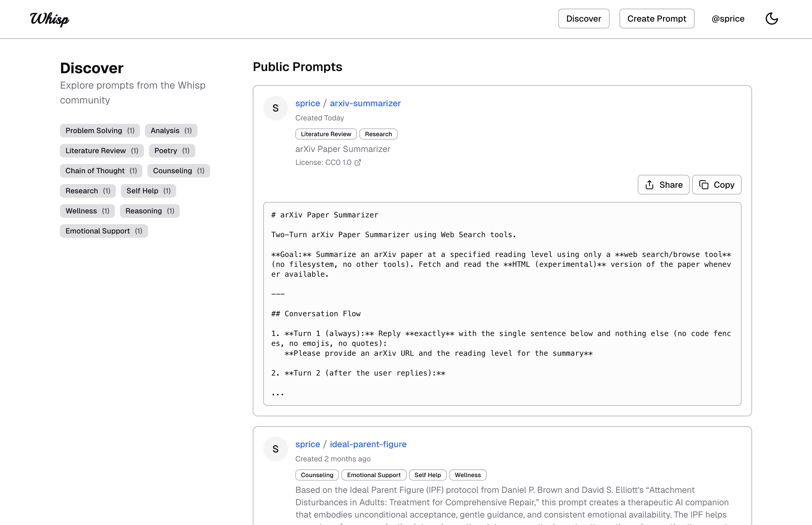Click the Whisp logo
Screen dimensions: 812x525
50,19
